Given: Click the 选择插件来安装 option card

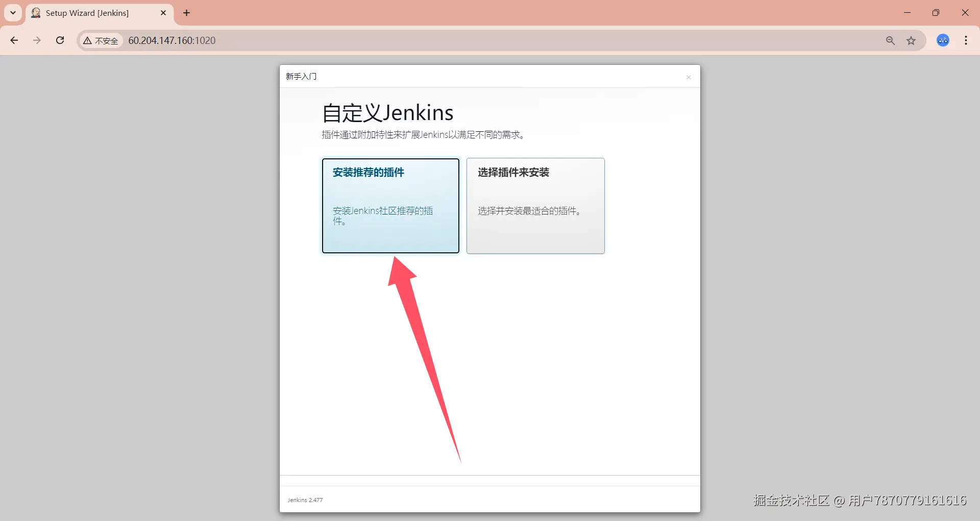Looking at the screenshot, I should click(x=535, y=206).
